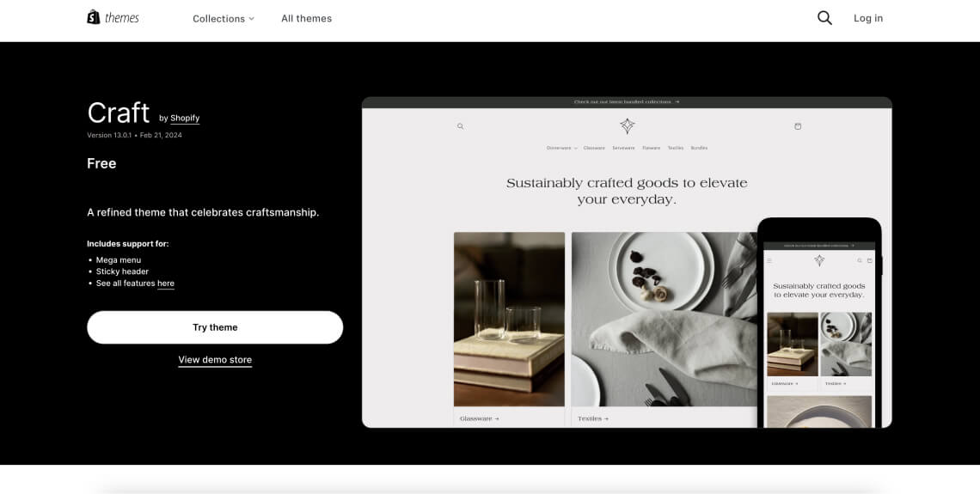
Task: Click the cart icon in the mobile preview
Action: point(869,260)
